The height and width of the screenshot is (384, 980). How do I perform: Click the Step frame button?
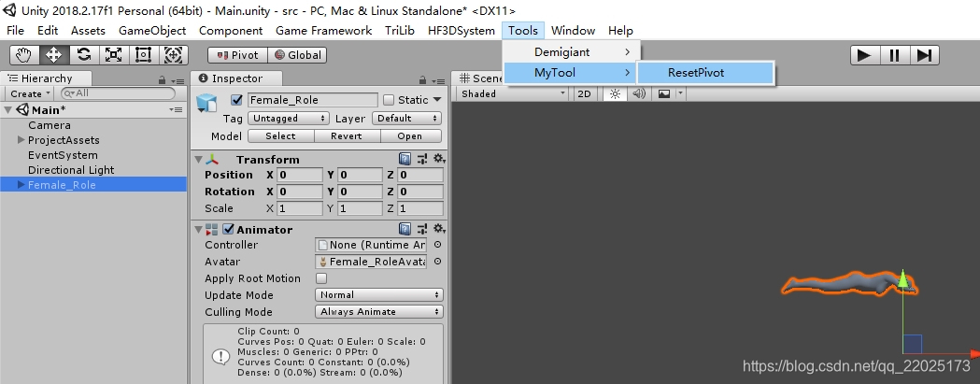tap(924, 55)
